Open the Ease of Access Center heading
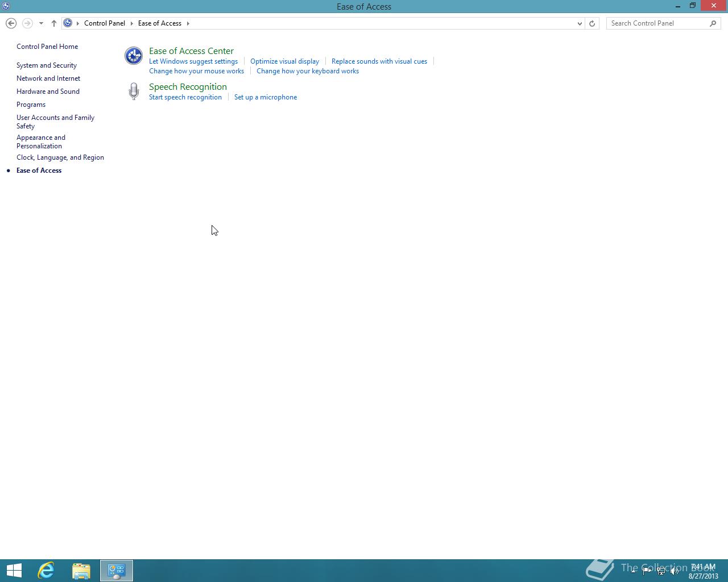Screen dimensions: 728x582 191,51
